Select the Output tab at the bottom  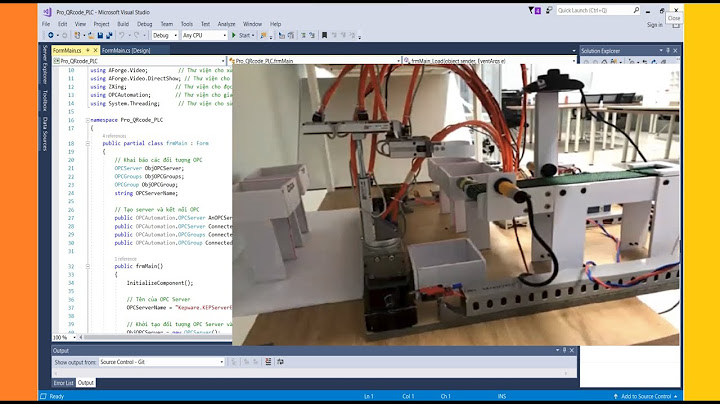pyautogui.click(x=85, y=383)
